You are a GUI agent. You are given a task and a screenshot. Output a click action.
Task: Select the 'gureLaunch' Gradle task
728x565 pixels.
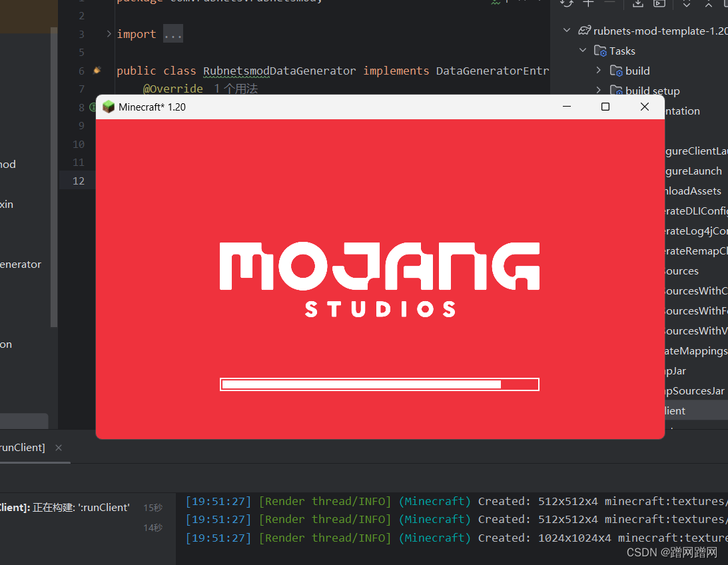693,171
